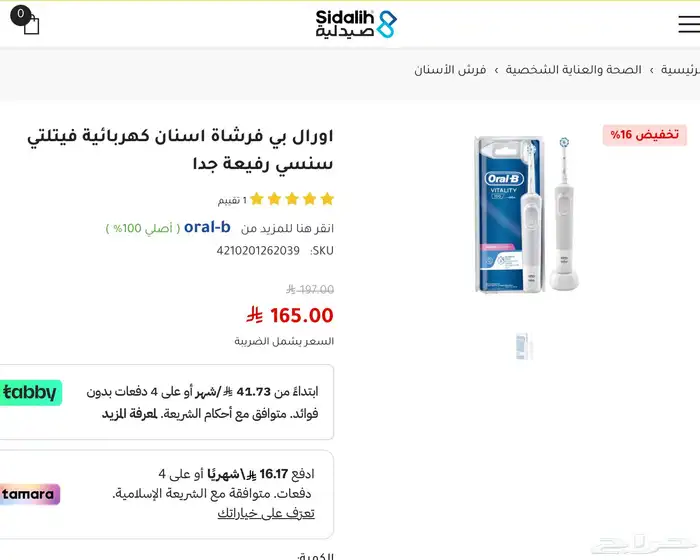Click the 1 تقييم review count
This screenshot has height=560, width=700.
pyautogui.click(x=232, y=201)
